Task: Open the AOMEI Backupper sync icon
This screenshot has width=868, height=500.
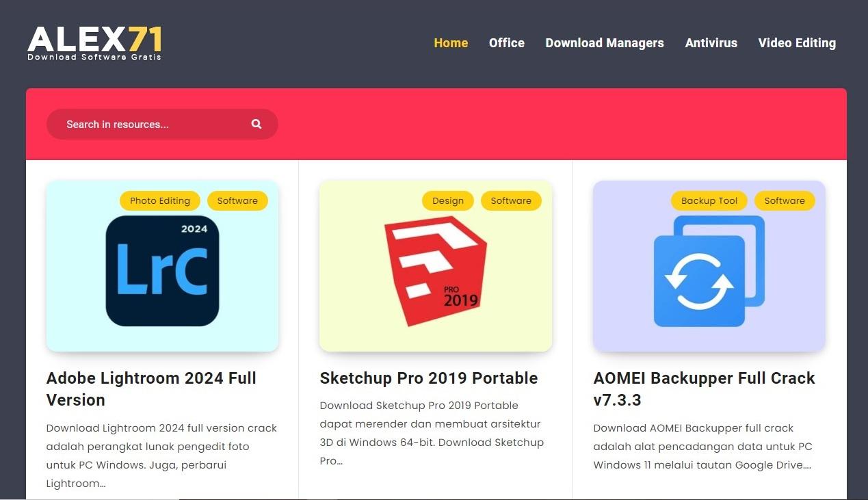Action: [x=709, y=271]
